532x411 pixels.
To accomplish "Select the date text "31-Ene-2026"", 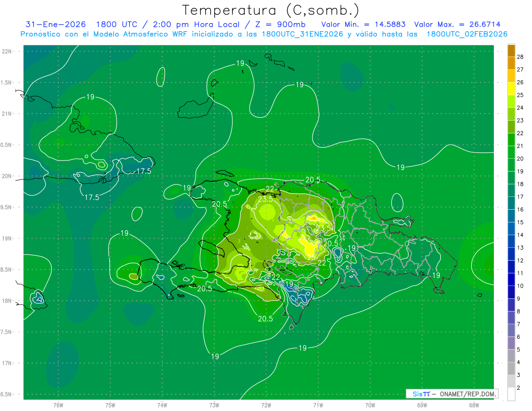I will coord(56,24).
